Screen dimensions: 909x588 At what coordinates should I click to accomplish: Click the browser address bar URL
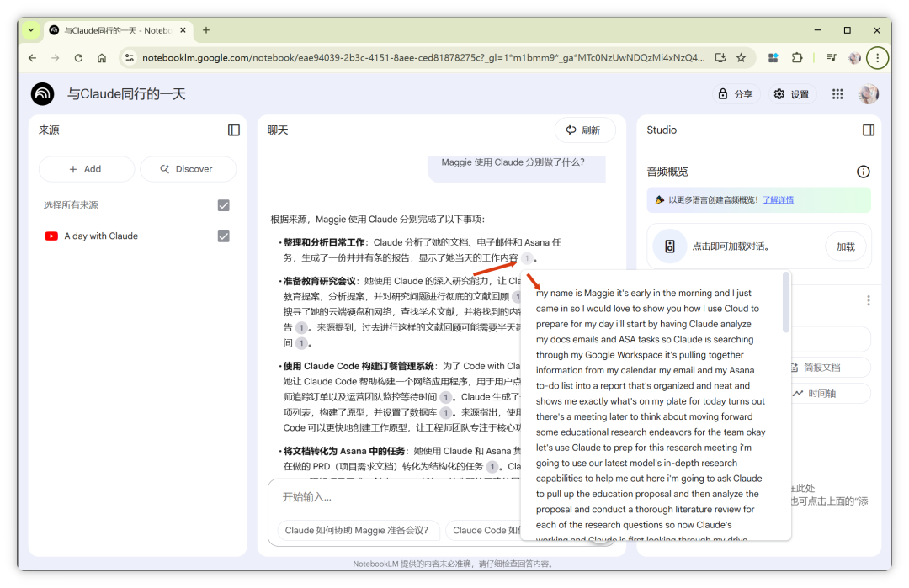[423, 57]
